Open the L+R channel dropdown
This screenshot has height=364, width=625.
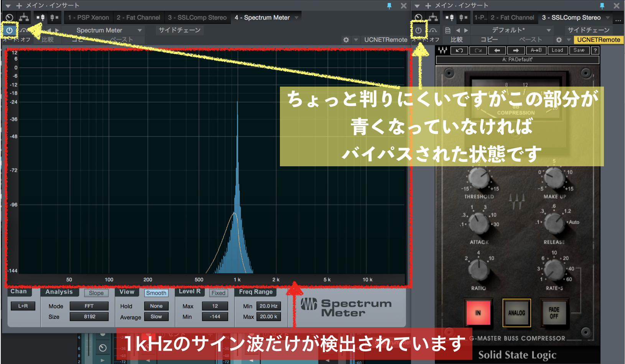click(x=23, y=306)
